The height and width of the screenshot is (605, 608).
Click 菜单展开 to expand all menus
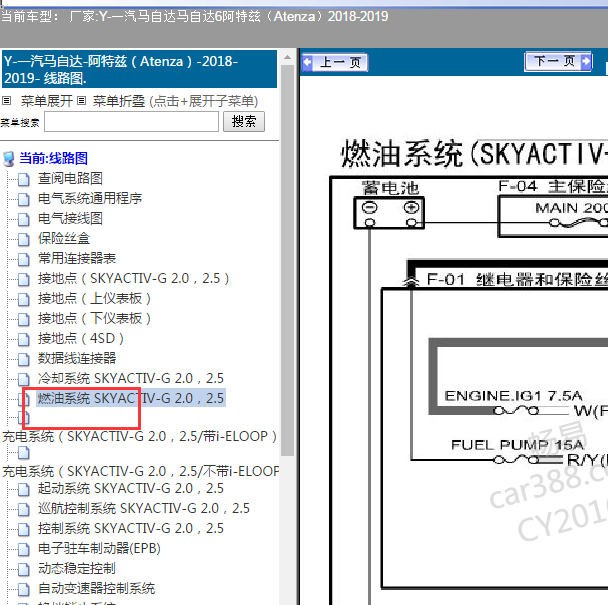click(x=47, y=101)
